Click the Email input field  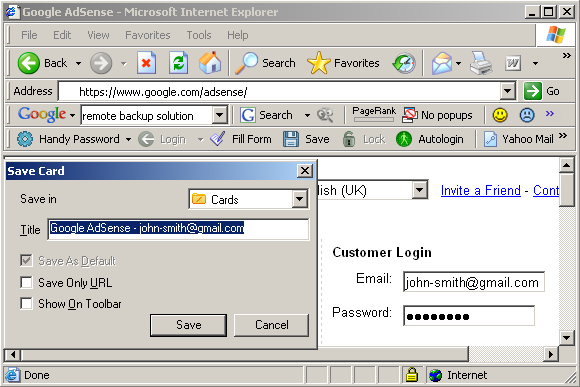click(474, 282)
